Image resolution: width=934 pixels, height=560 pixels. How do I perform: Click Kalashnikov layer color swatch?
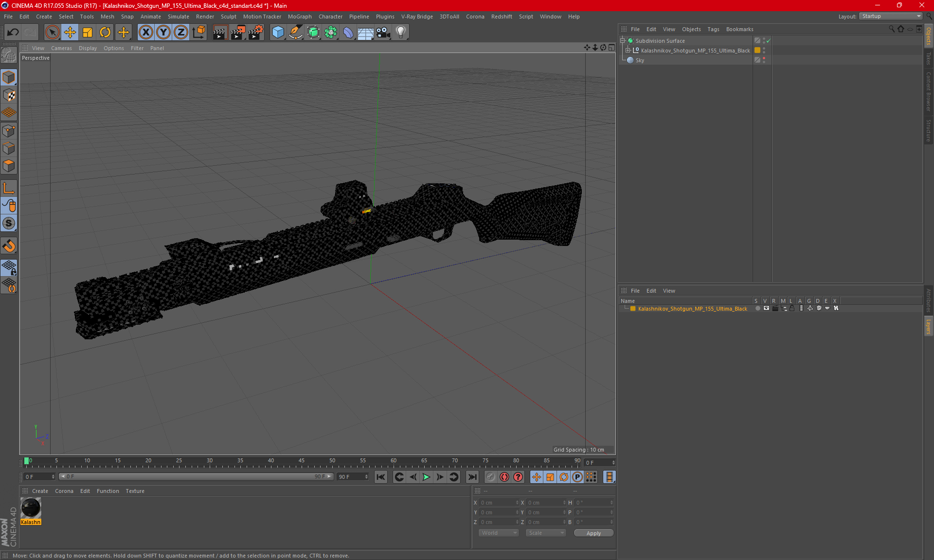pyautogui.click(x=633, y=309)
